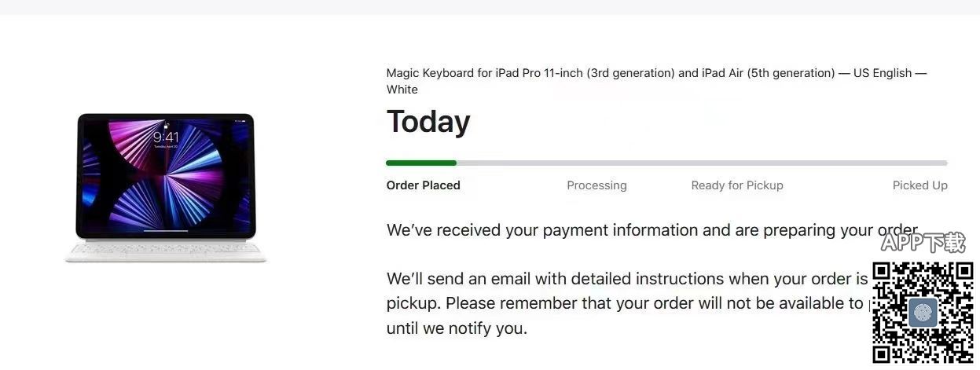Select the Processing status step
This screenshot has width=980, height=370.
(x=596, y=185)
